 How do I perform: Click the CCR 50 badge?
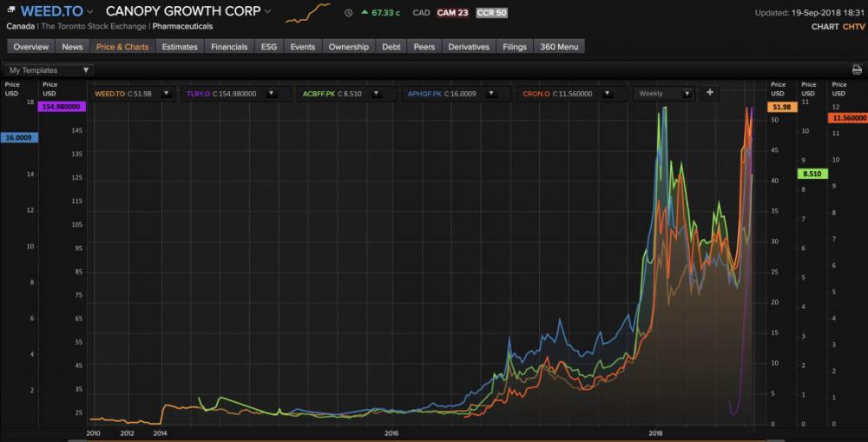tap(491, 13)
